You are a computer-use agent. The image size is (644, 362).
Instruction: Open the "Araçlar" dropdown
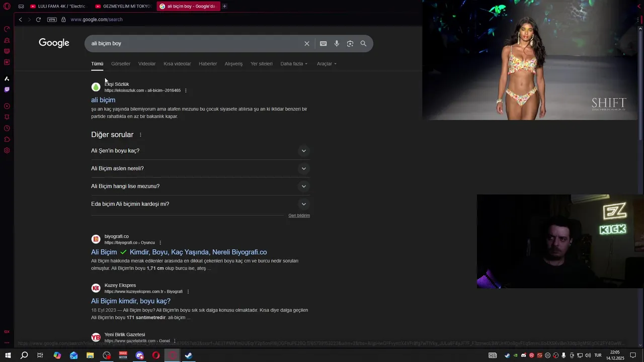pos(327,64)
